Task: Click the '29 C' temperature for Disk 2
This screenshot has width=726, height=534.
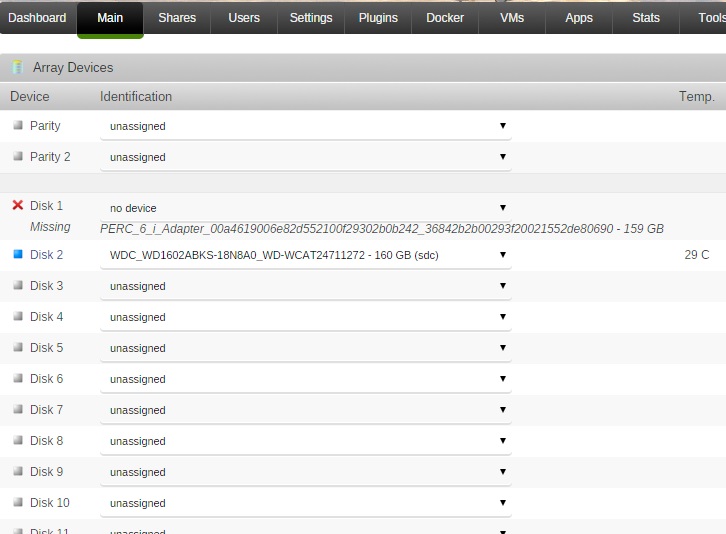Action: point(697,255)
